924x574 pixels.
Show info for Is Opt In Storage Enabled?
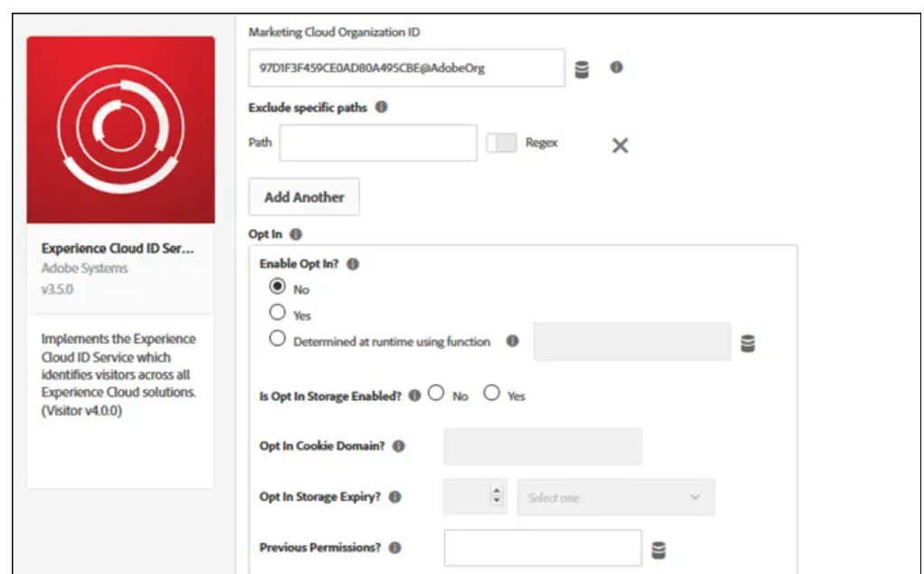coord(414,396)
